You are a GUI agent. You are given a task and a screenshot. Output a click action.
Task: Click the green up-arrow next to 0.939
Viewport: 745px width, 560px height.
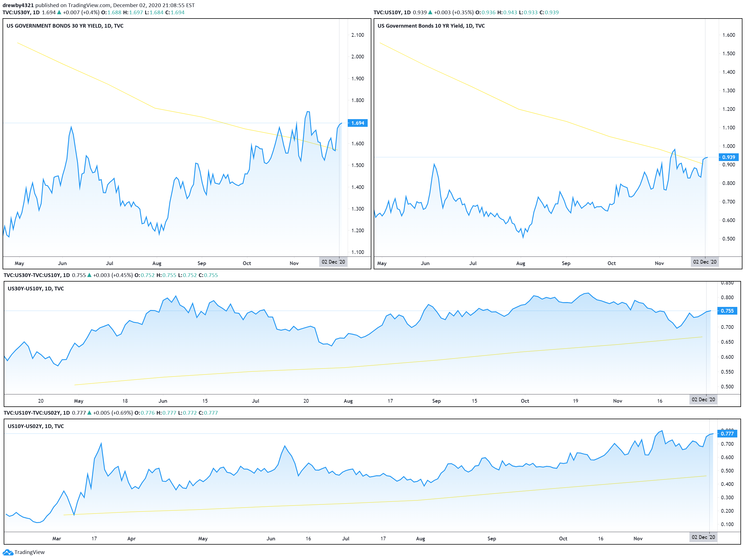pyautogui.click(x=430, y=13)
